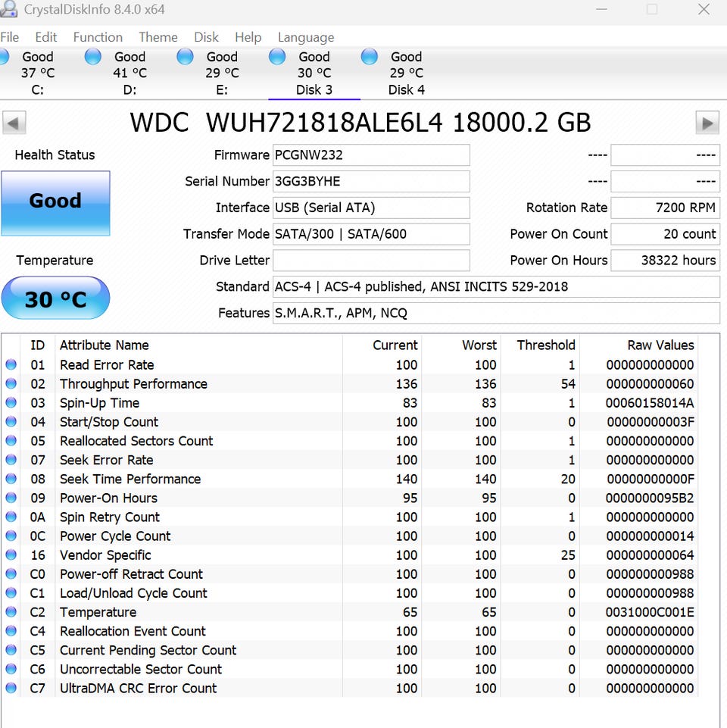The image size is (727, 728).
Task: Select the Temperature raw value 0031000C001E
Action: [x=650, y=612]
